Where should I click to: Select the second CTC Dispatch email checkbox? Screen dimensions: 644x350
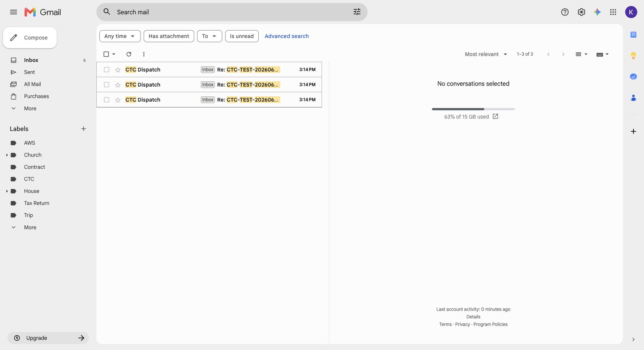point(107,85)
